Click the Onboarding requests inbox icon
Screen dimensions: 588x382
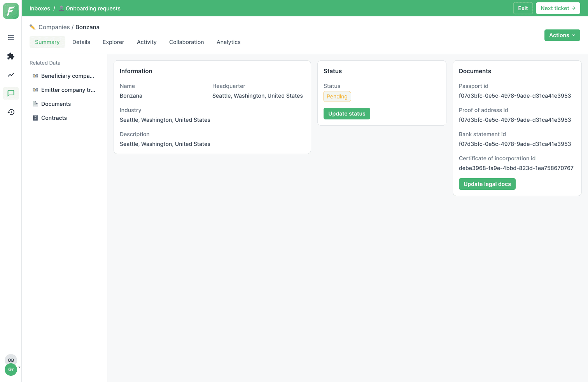coord(61,8)
